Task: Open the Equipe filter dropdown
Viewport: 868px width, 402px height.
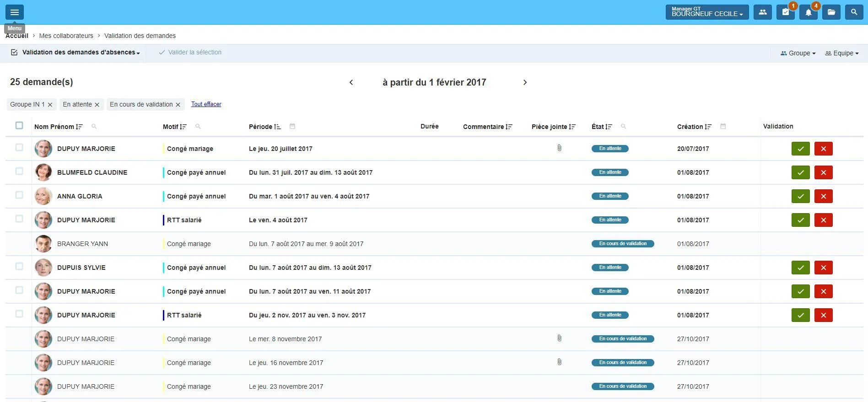Action: (x=842, y=53)
